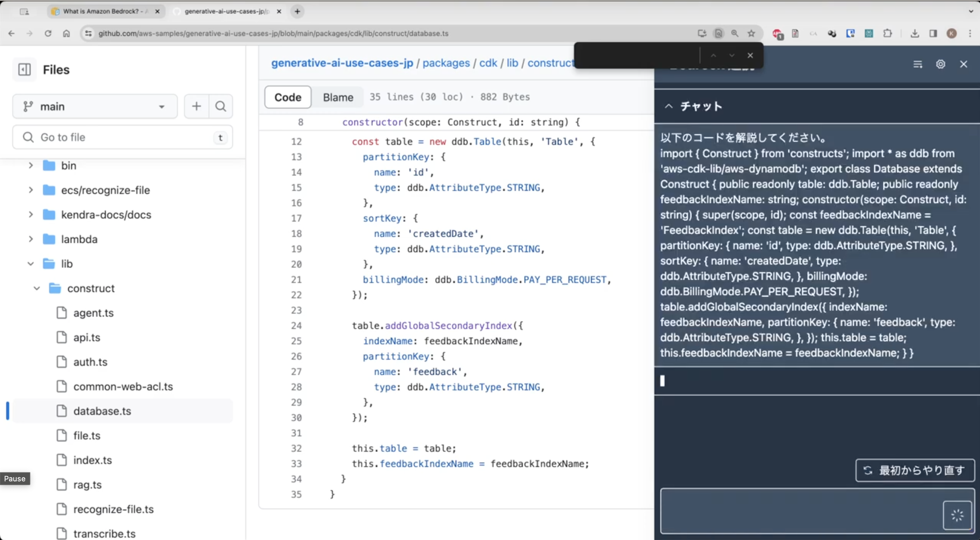Click the log menu icon beside the settings gear

[x=918, y=64]
